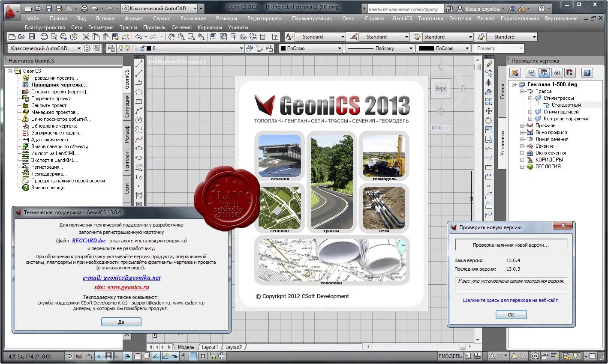Screen dimensions: 608x364
Task: Select the Move tool in modify toolbar
Action: [489, 111]
